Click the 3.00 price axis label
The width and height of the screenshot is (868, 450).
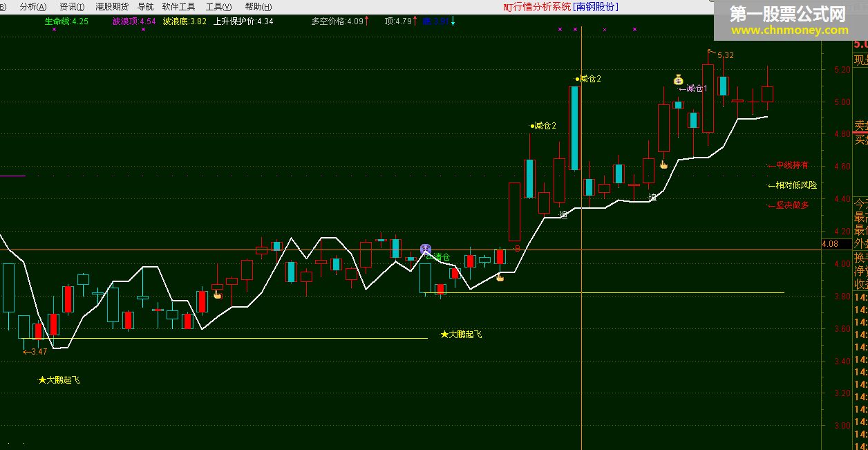click(x=842, y=426)
